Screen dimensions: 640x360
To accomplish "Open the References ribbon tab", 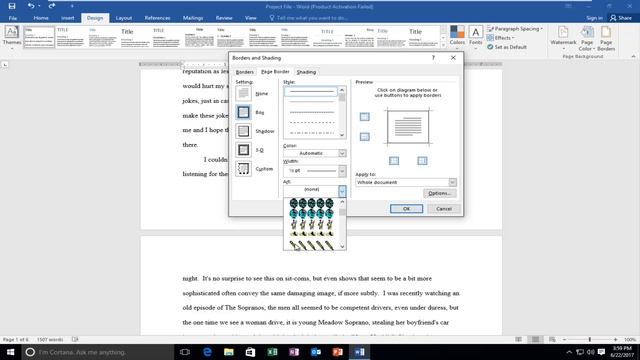I will point(157,18).
